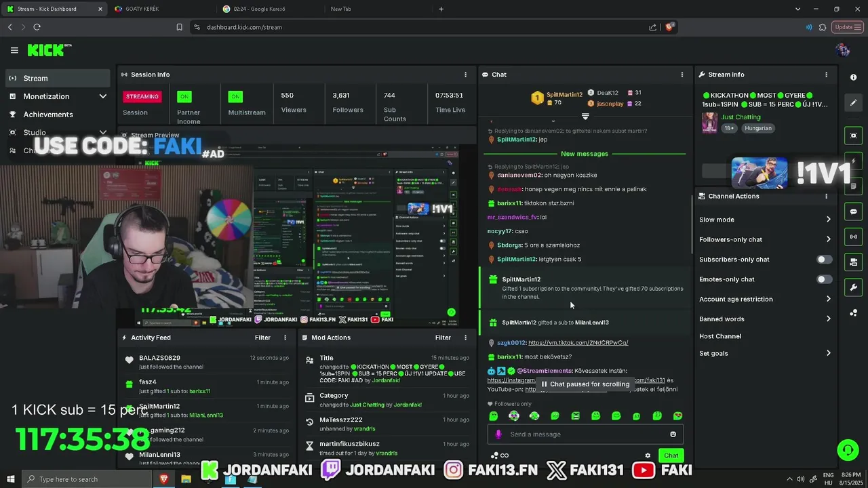Image resolution: width=868 pixels, height=488 pixels.
Task: Open Chat panel three-dot menu
Action: (682, 75)
